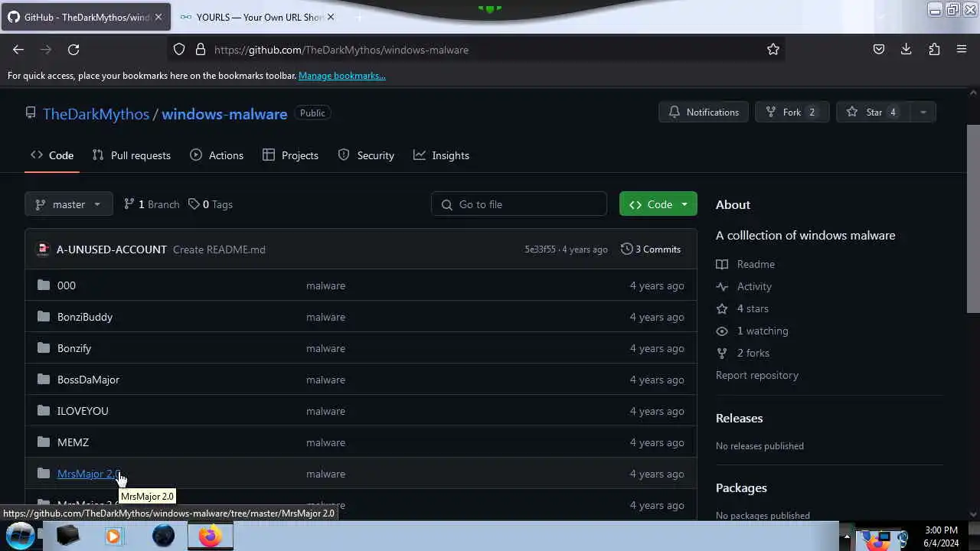View the 1 Branch link
Viewport: 980px width, 551px height.
click(x=152, y=204)
